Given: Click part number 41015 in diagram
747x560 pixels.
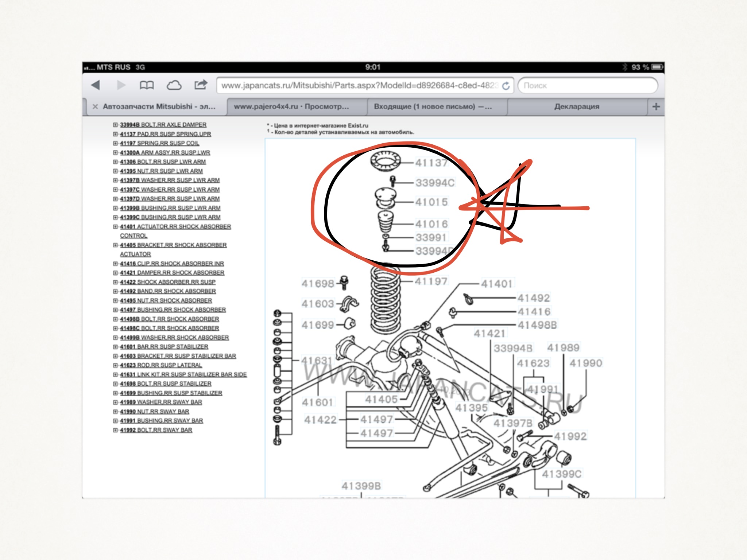Looking at the screenshot, I should point(431,202).
